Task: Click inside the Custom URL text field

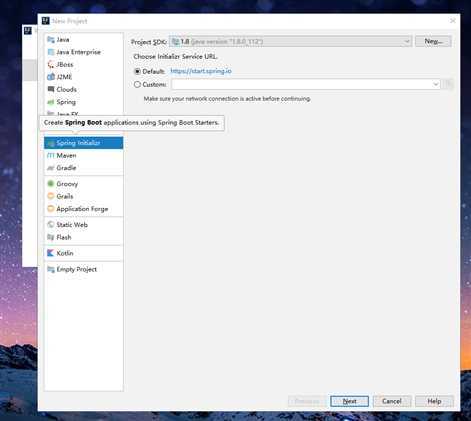Action: pos(301,84)
